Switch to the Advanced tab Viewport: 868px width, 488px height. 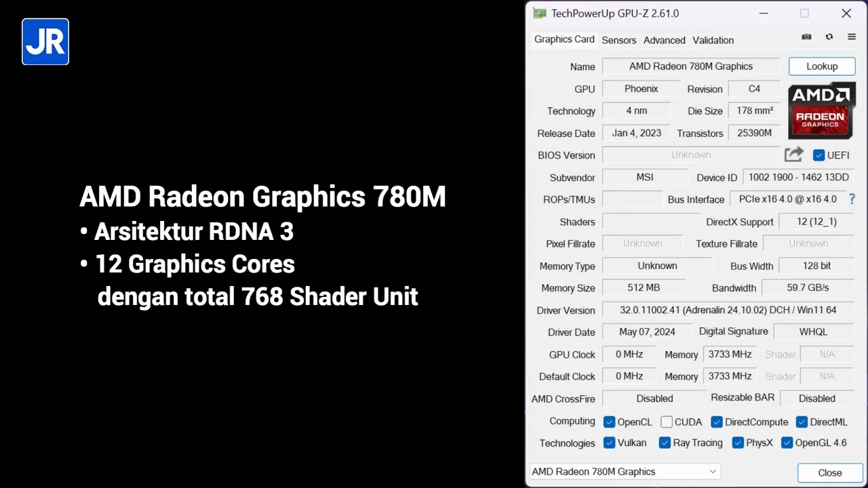[x=665, y=40]
